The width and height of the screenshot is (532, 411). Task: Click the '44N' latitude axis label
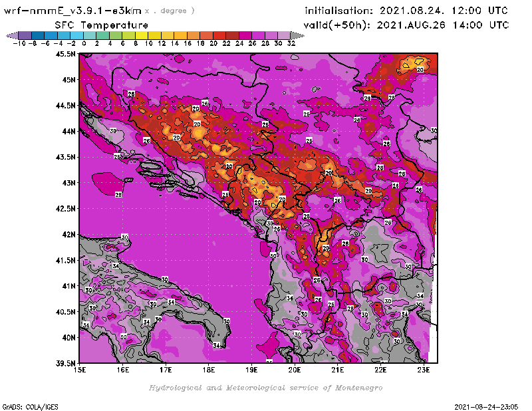(x=69, y=131)
